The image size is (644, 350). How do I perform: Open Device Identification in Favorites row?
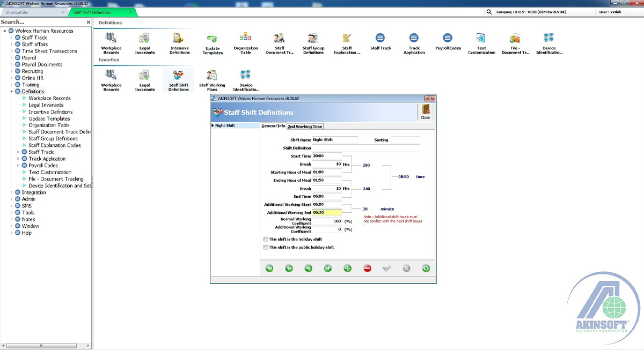(x=246, y=80)
